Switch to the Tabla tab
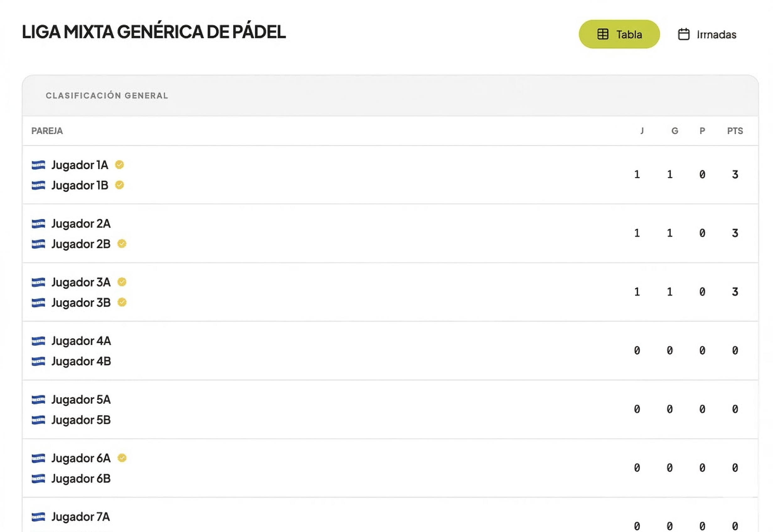Screen dimensions: 773x532 click(619, 34)
